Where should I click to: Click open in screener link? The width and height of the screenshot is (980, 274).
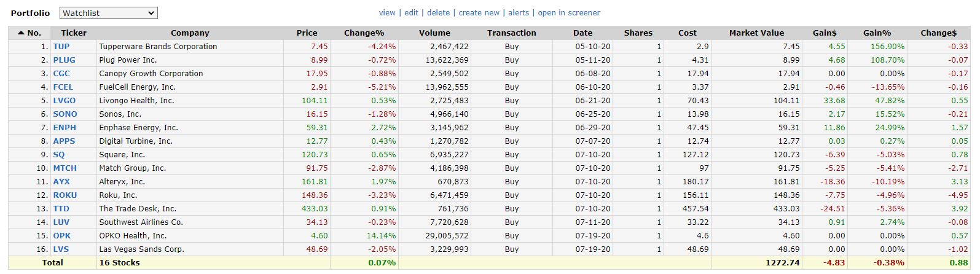pyautogui.click(x=568, y=13)
